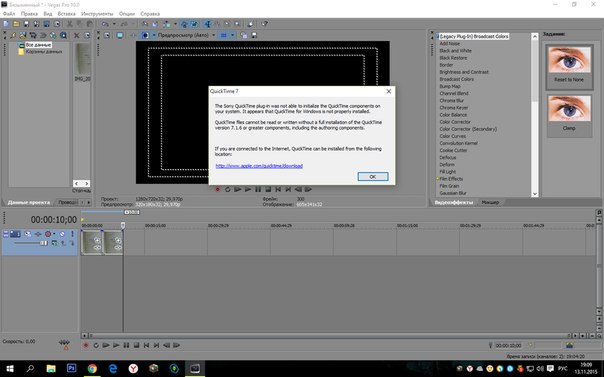Click Pause in the preview window transport
The width and height of the screenshot is (604, 377).
point(258,189)
